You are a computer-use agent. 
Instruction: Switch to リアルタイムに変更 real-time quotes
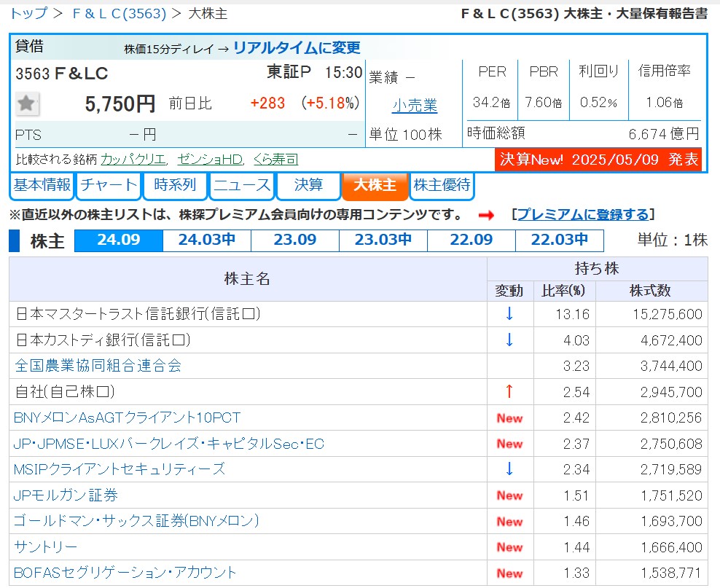(x=297, y=48)
